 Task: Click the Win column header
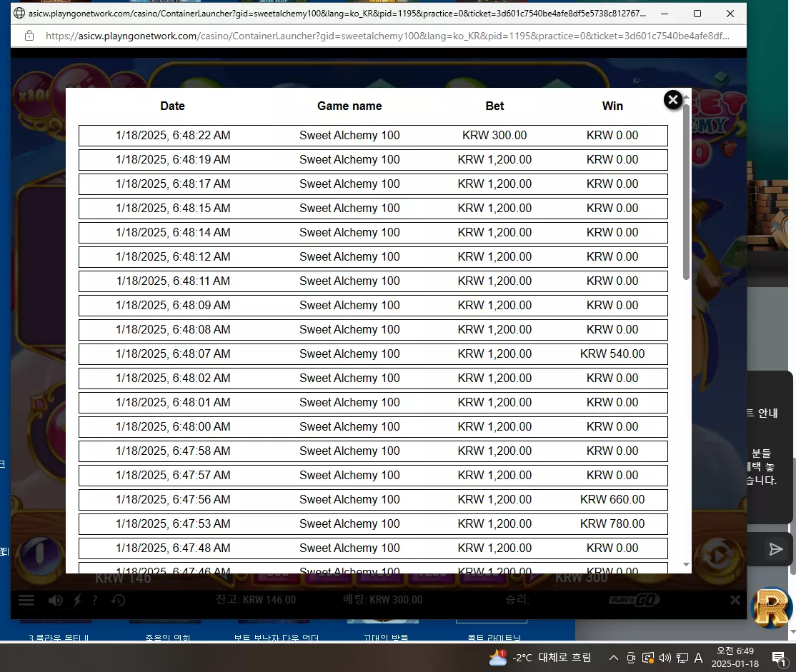[x=612, y=106]
